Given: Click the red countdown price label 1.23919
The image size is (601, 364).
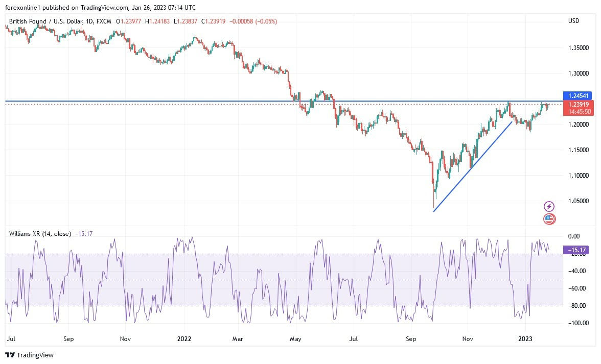Looking at the screenshot, I should (x=579, y=107).
